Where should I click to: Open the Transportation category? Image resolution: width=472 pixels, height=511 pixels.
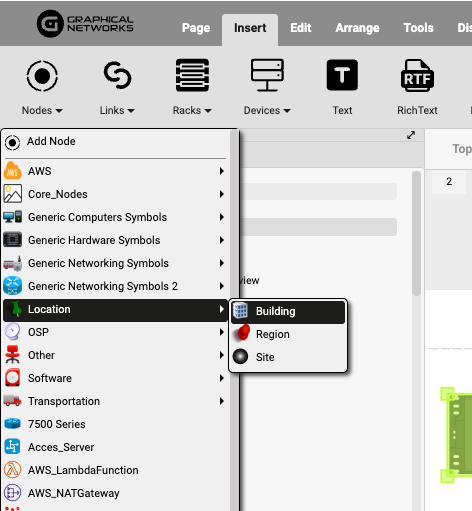coord(115,401)
